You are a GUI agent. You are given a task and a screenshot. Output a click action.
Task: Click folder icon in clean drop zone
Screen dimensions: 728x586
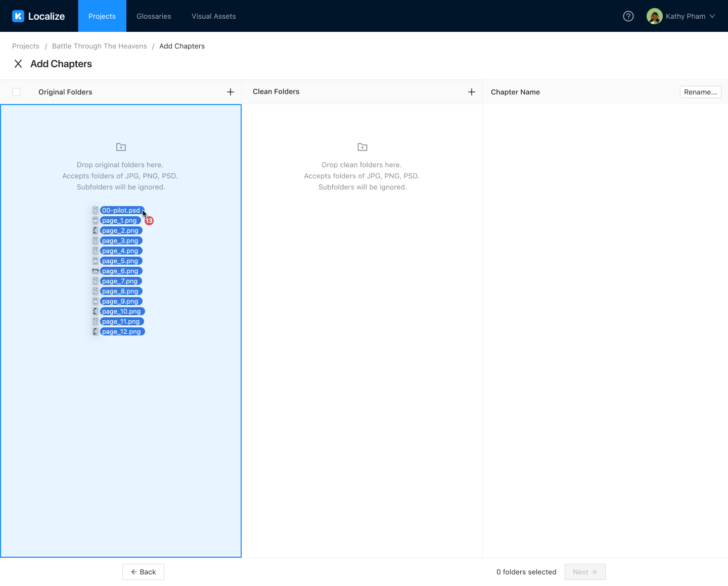[x=362, y=147]
